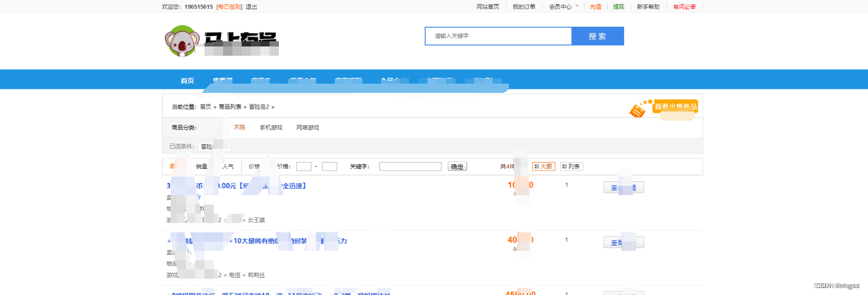Click the koala site logo
868x295 pixels.
click(x=221, y=41)
